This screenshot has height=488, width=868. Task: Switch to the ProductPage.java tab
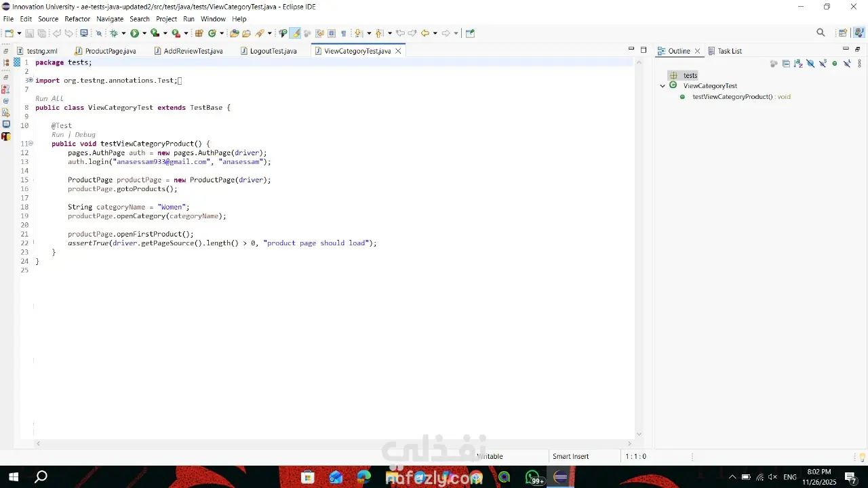105,51
